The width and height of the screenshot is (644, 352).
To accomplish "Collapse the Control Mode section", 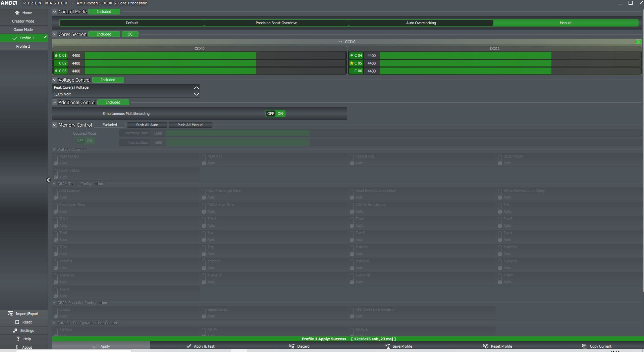I will click(x=55, y=11).
